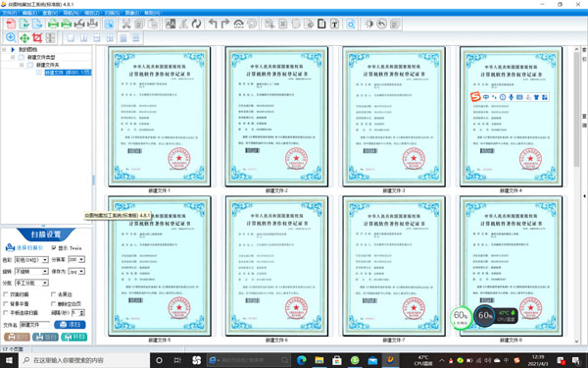Viewport: 588px width, 368px height.
Task: Expand the 保存为 jpg format dropdown
Action: (76, 271)
